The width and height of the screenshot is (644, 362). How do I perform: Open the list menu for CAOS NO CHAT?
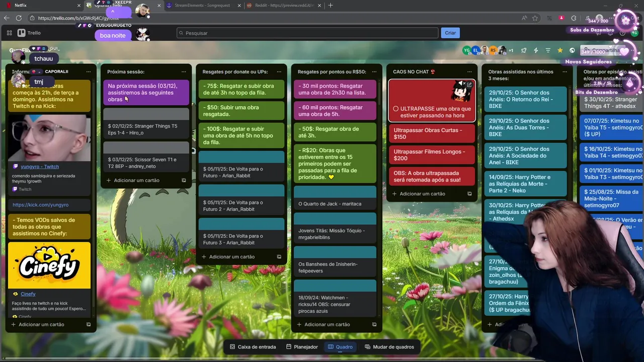469,72
